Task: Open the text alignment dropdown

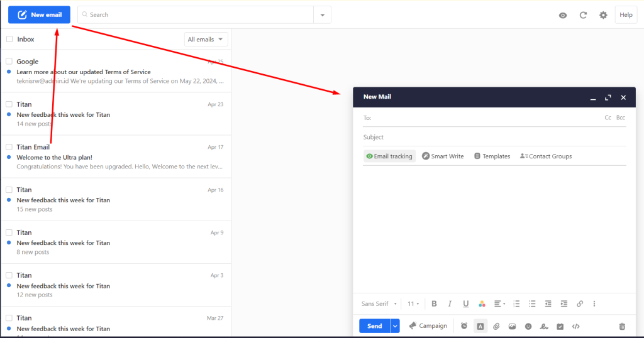Action: (499, 304)
